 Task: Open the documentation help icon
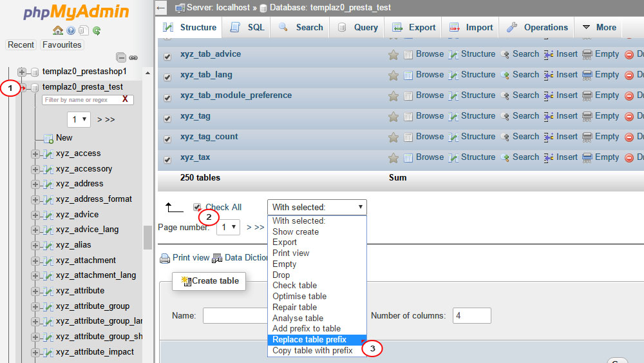(71, 30)
